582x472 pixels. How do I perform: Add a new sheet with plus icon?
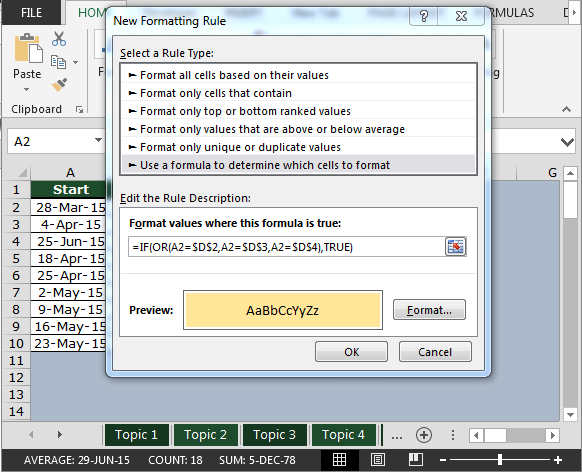click(424, 435)
